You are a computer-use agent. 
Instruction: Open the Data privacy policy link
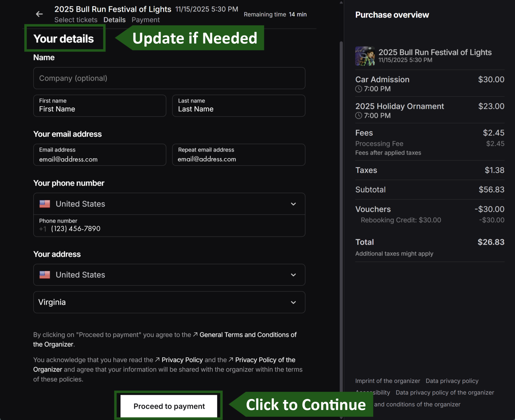452,381
